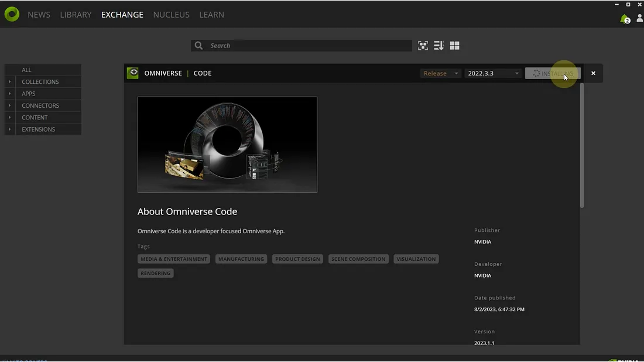Click the Omniverse Code preview image
Viewport: 644px width, 362px height.
coord(227,145)
